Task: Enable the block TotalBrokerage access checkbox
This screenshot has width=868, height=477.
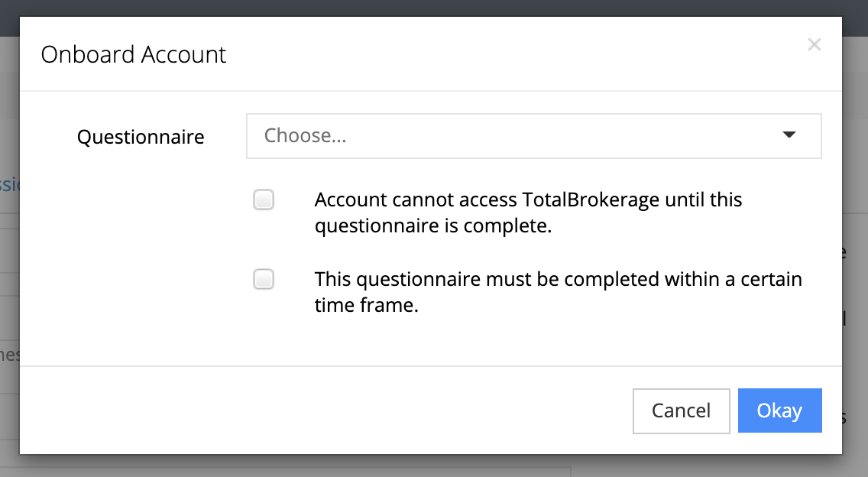Action: point(264,200)
